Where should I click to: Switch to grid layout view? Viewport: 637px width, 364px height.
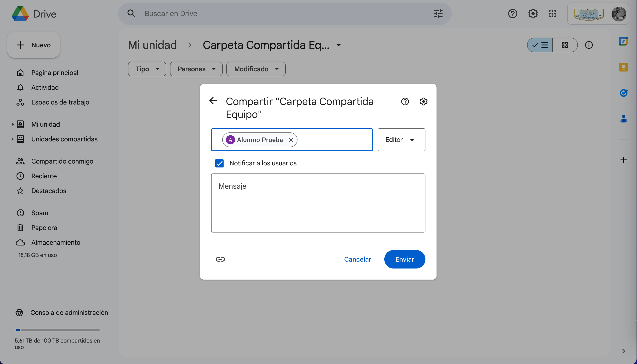click(565, 45)
